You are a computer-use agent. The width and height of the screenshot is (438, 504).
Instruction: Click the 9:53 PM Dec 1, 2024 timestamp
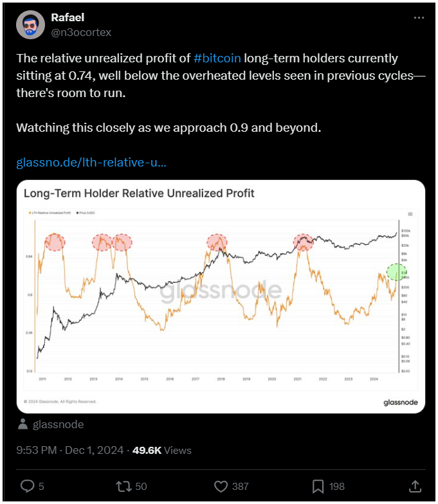[x=70, y=450]
